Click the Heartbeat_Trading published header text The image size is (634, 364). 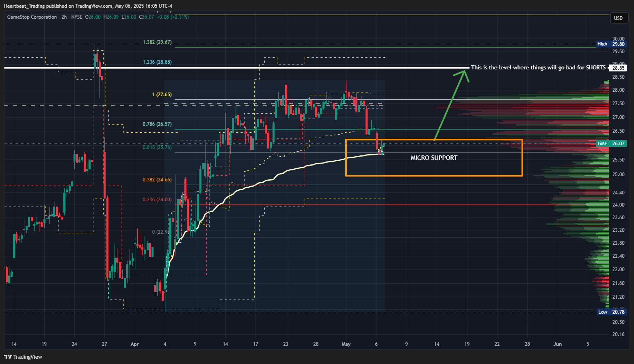(88, 6)
